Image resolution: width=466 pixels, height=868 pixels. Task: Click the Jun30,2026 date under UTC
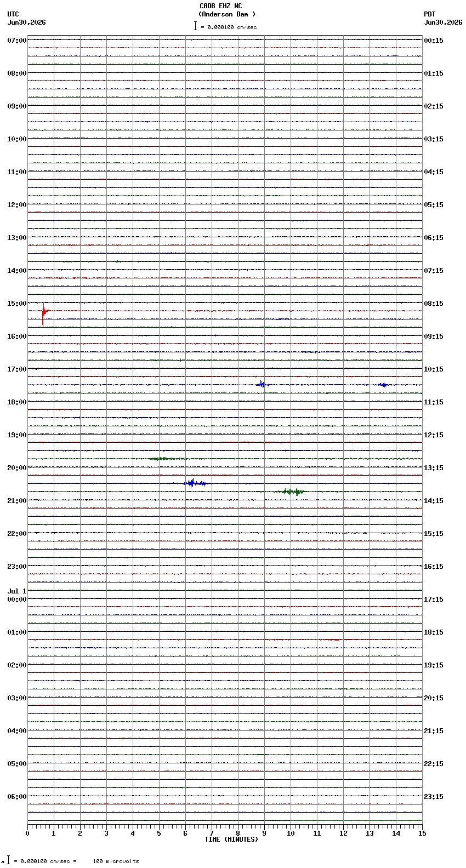pyautogui.click(x=26, y=22)
